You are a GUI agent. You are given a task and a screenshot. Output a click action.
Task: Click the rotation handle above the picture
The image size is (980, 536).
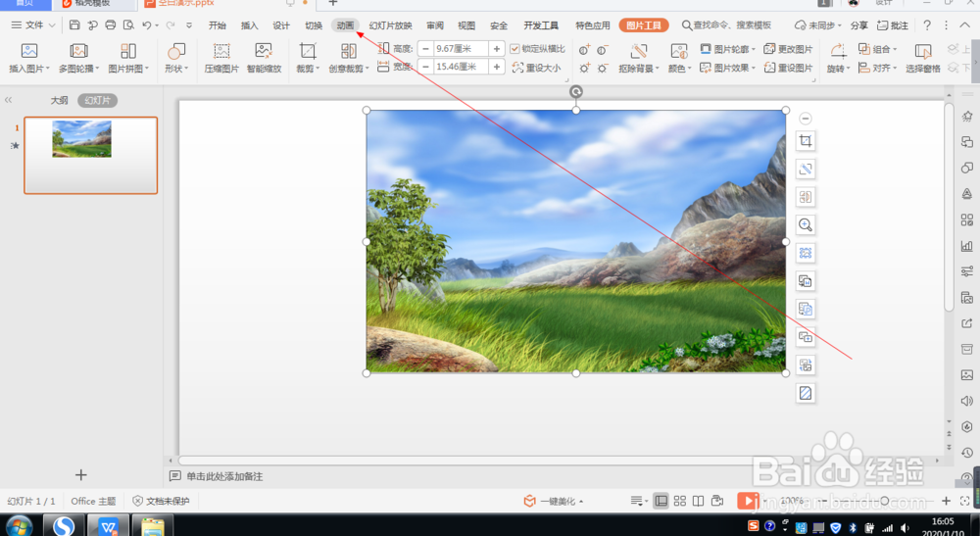point(575,92)
